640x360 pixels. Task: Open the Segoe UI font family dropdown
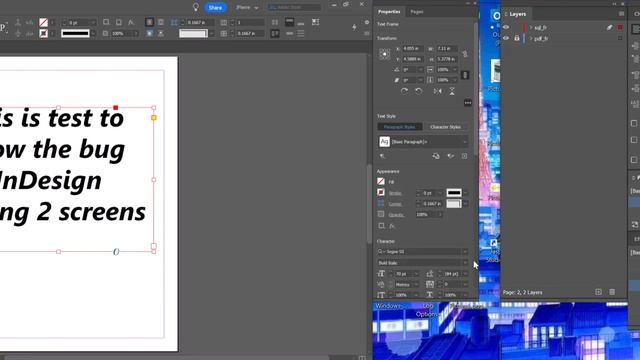coord(465,251)
